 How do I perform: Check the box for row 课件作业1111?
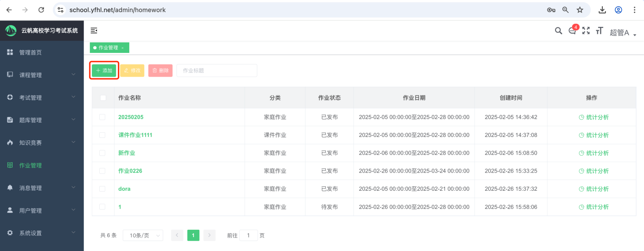[x=102, y=135]
